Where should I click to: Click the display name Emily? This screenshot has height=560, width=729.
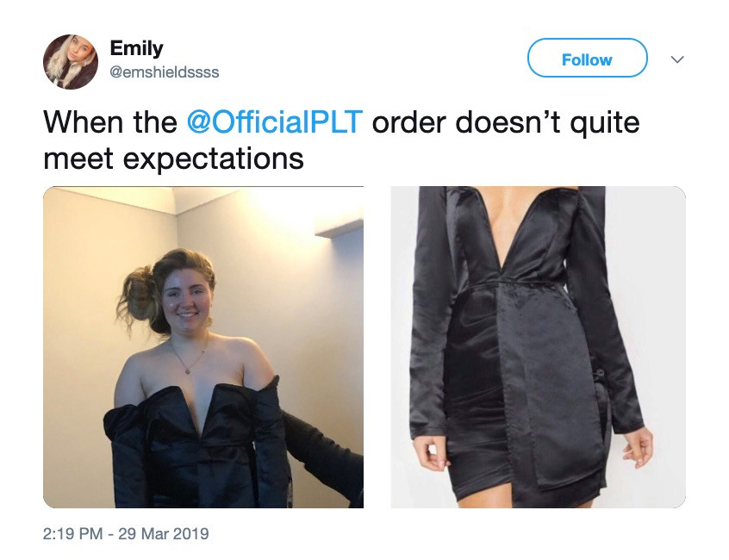pyautogui.click(x=136, y=49)
